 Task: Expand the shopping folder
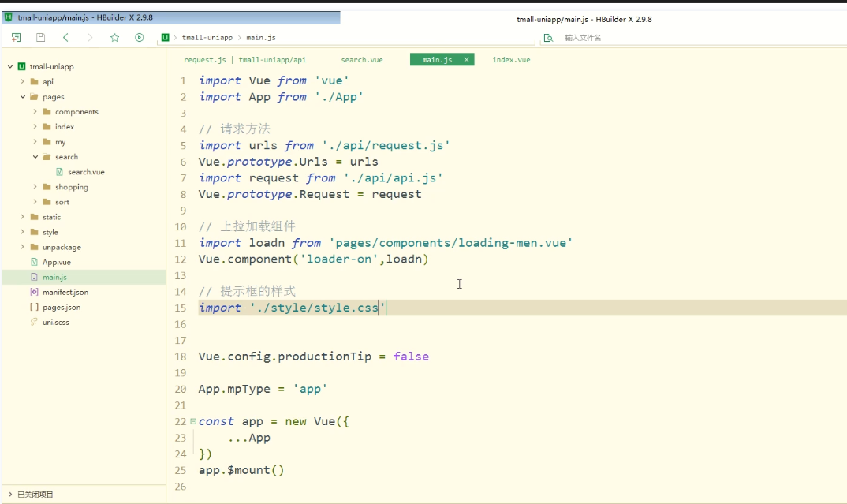pos(35,187)
